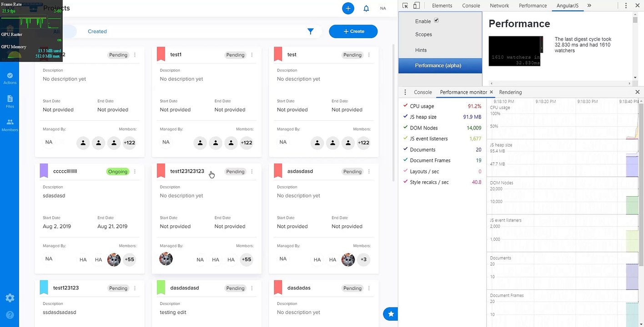Open Pending status on asdasdasd card
Viewport: 644px width, 327px height.
tap(352, 172)
